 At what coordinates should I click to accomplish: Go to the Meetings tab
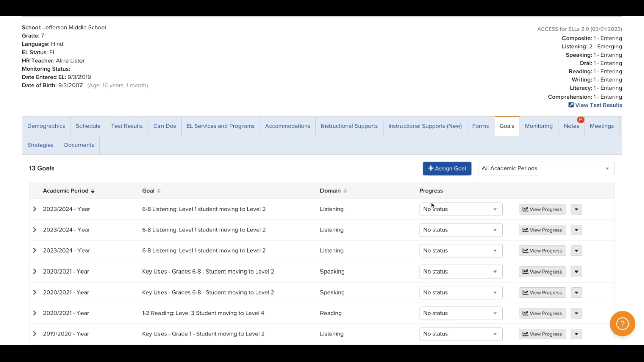click(x=602, y=126)
